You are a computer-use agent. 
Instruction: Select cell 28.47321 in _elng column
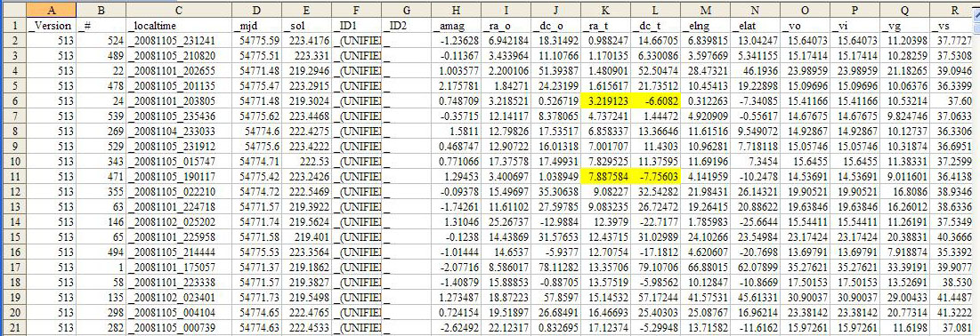click(x=706, y=72)
